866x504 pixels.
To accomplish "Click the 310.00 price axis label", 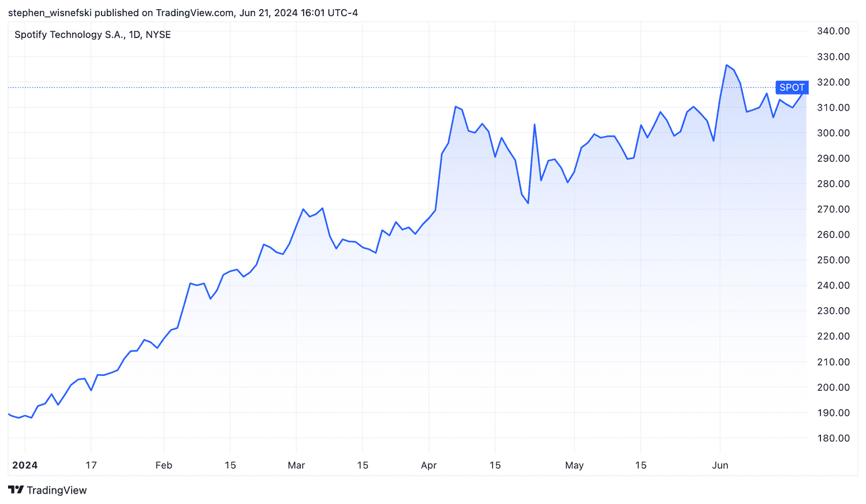I will click(833, 107).
